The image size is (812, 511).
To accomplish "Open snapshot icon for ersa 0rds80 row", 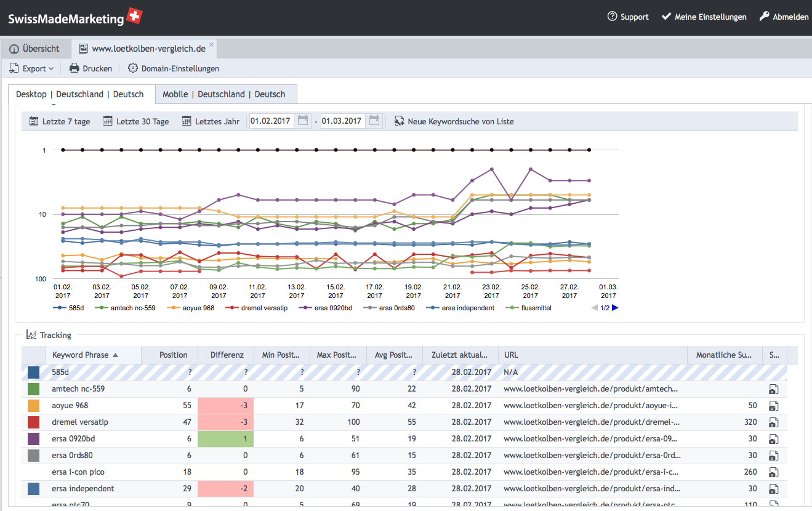I will coord(774,456).
